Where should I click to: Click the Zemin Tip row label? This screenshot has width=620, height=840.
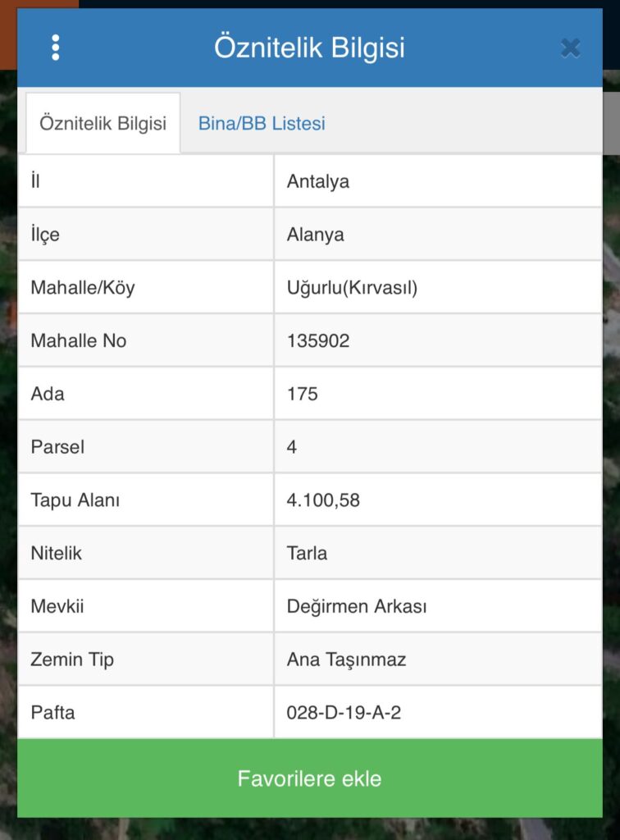(x=72, y=659)
